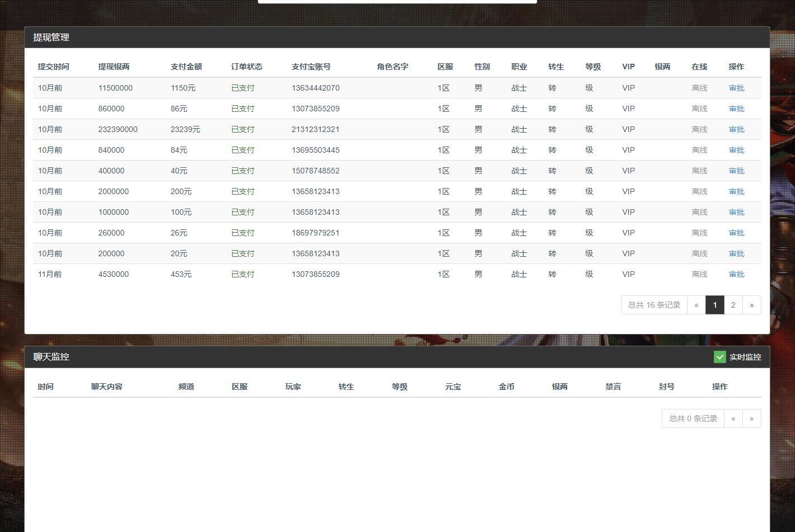Screen dimensions: 795x532
Task: Click the 86元 payment amount
Action: [x=179, y=109]
